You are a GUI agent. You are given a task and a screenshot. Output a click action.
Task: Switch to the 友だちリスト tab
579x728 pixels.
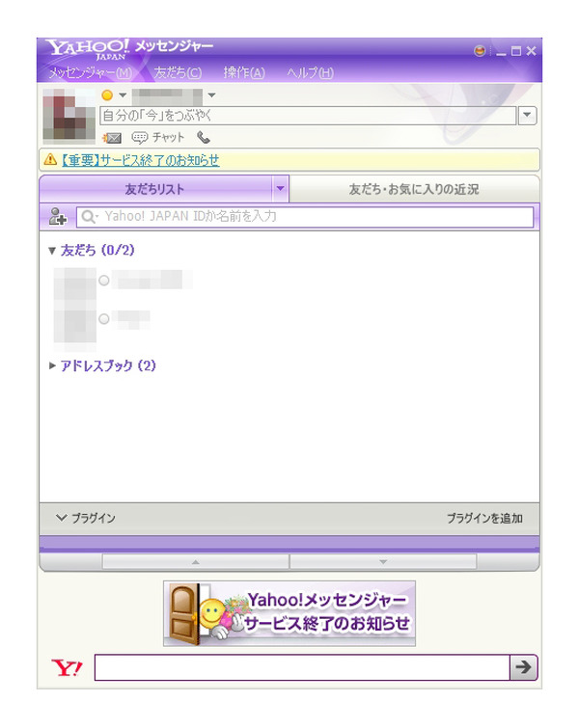154,189
